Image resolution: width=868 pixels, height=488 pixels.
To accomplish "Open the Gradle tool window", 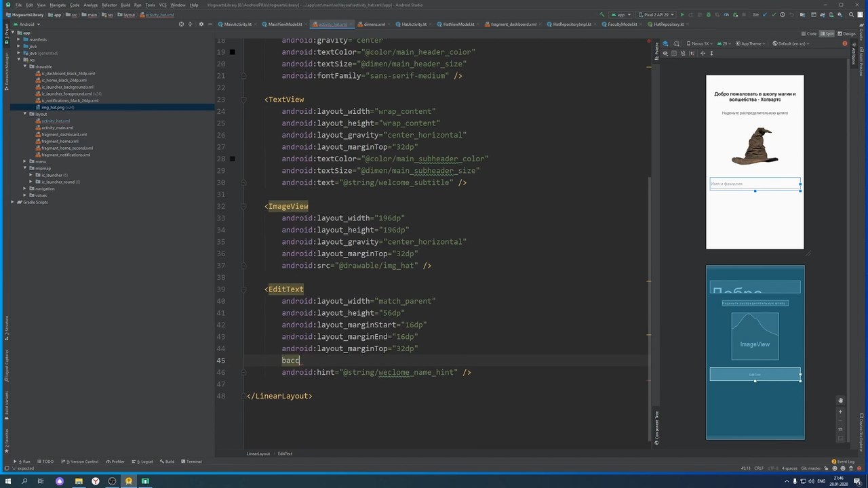I will point(861,34).
